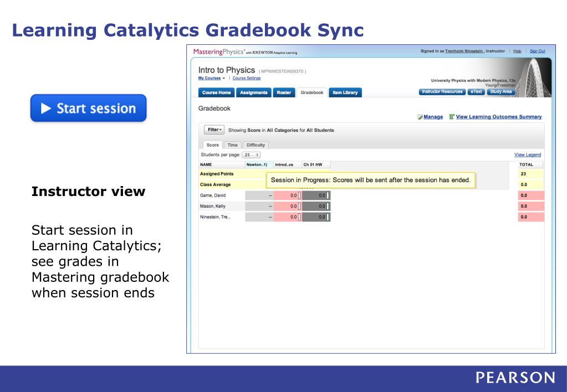The height and width of the screenshot is (392, 567).
Task: Click the Assigned Points total value 23
Action: (x=523, y=174)
